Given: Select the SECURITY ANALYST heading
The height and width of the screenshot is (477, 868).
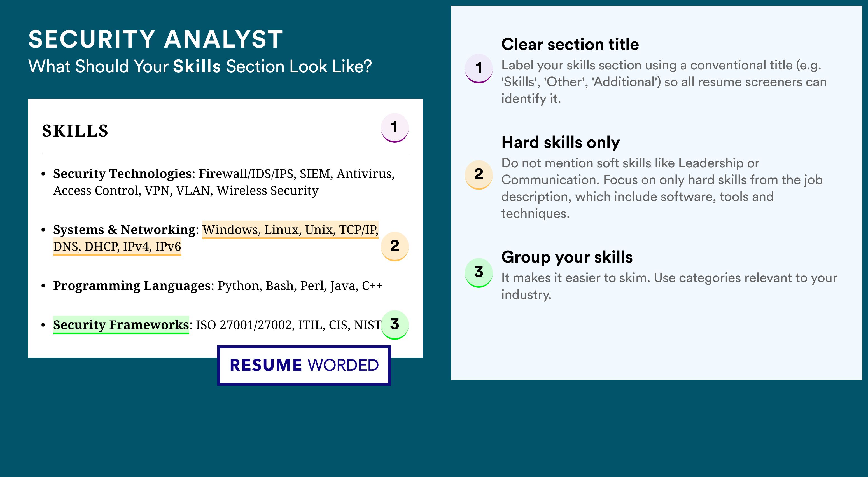Looking at the screenshot, I should [x=156, y=39].
